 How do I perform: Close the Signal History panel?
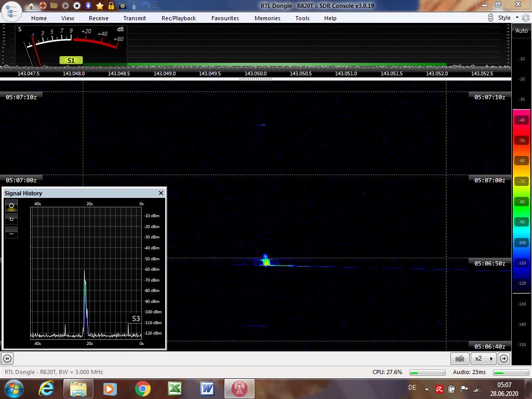161,193
